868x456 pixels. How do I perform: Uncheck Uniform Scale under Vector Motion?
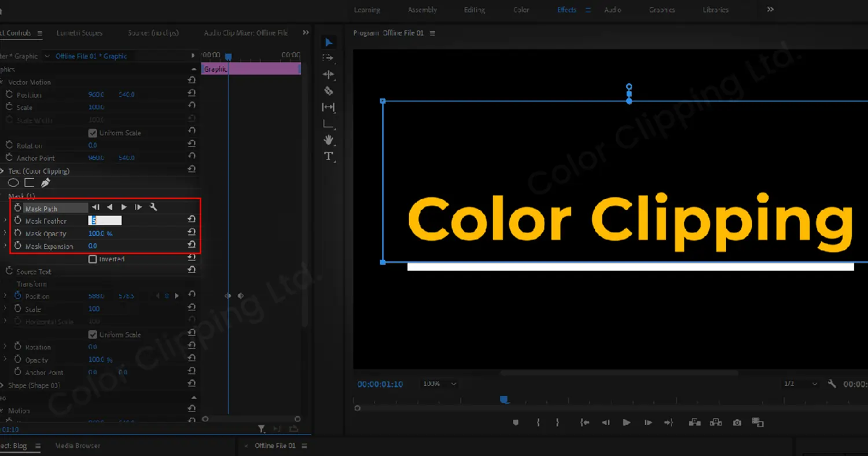93,133
